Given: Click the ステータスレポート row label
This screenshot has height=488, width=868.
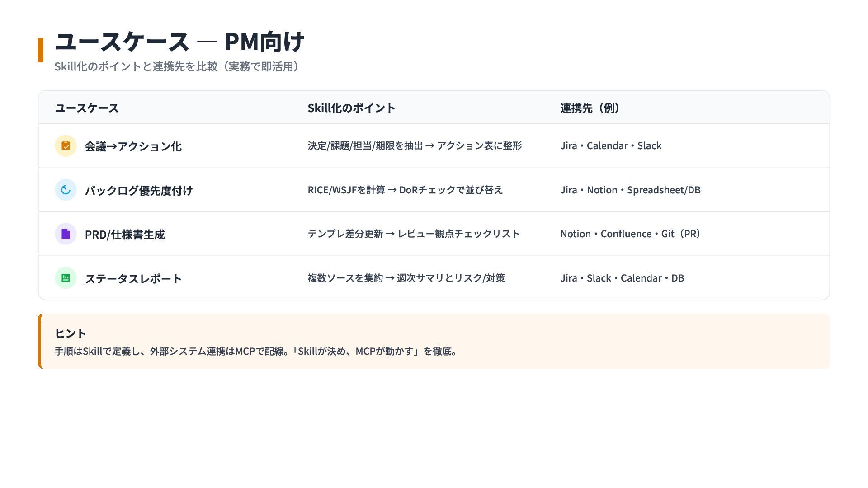Looking at the screenshot, I should tap(133, 279).
